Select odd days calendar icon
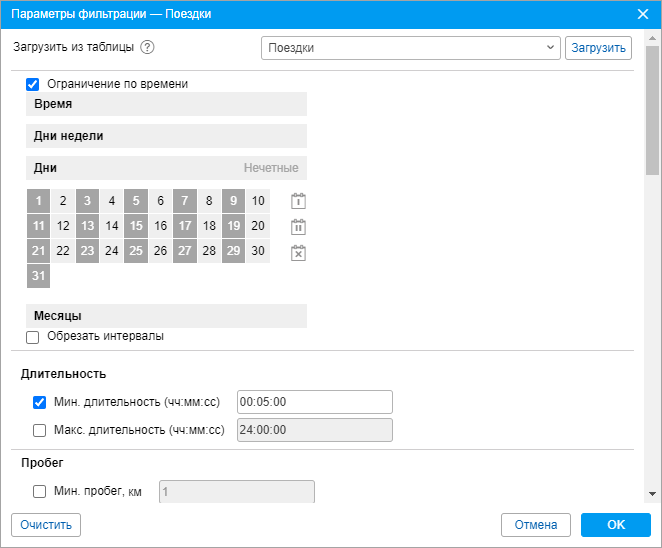 pyautogui.click(x=297, y=201)
